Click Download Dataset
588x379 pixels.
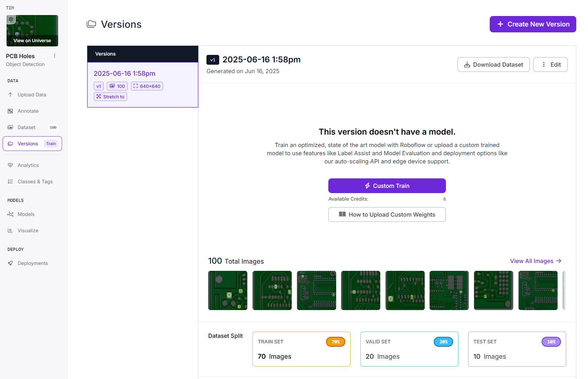tap(493, 64)
